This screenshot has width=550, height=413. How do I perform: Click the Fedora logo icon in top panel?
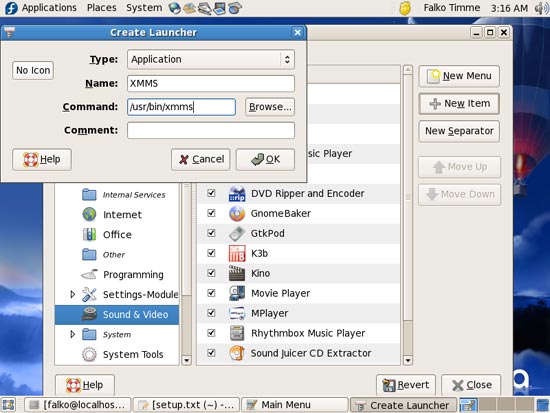tap(11, 8)
